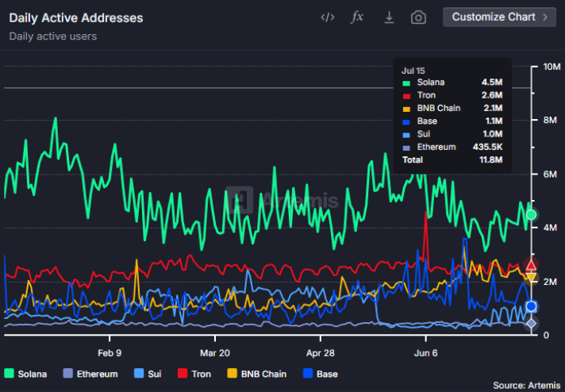Take chart screenshot with camera icon
The height and width of the screenshot is (392, 565).
(418, 17)
